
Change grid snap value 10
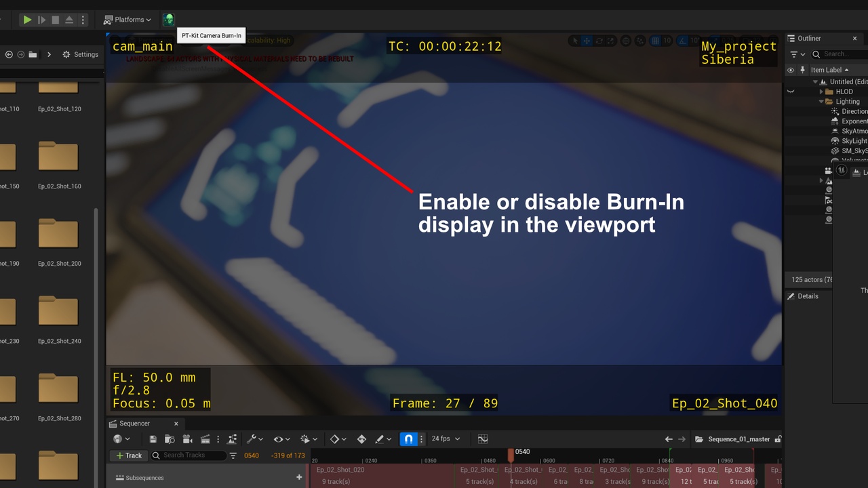pos(667,41)
